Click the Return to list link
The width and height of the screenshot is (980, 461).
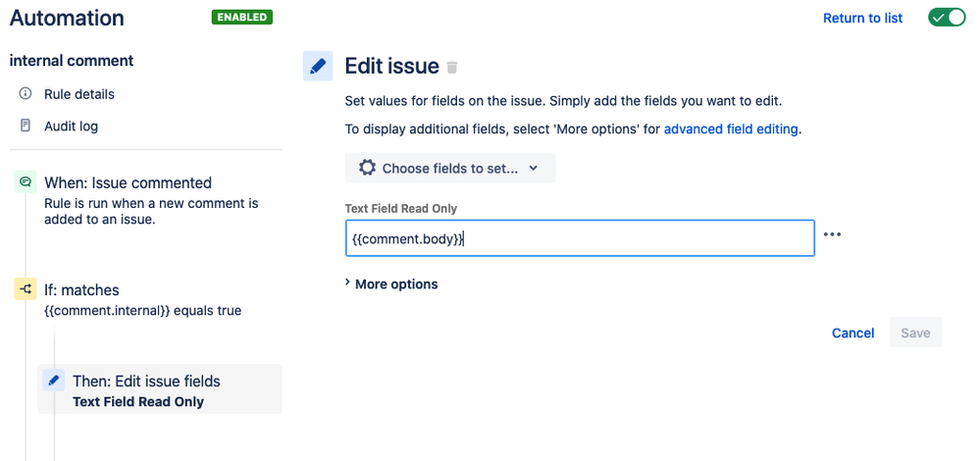[x=862, y=18]
